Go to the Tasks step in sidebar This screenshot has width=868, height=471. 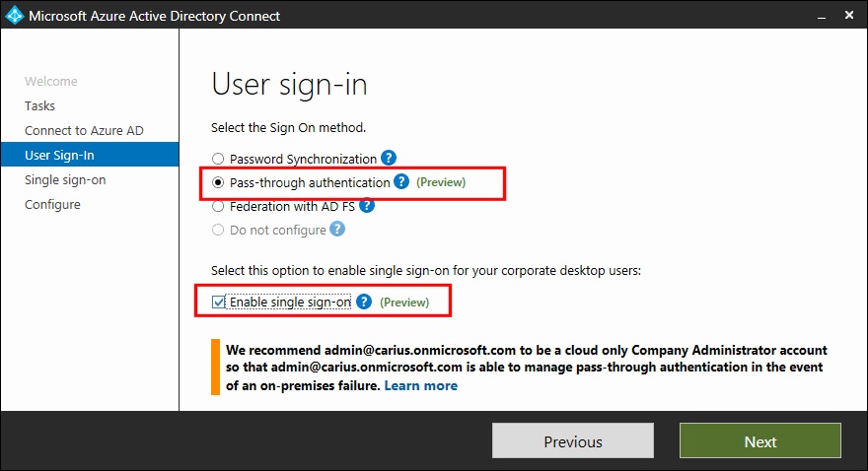[39, 105]
